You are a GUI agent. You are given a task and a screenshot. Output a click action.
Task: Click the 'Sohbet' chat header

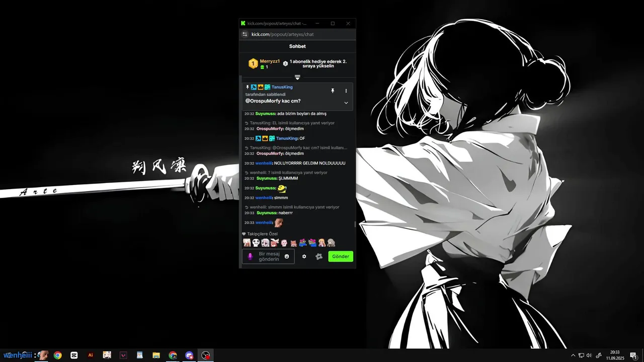297,46
